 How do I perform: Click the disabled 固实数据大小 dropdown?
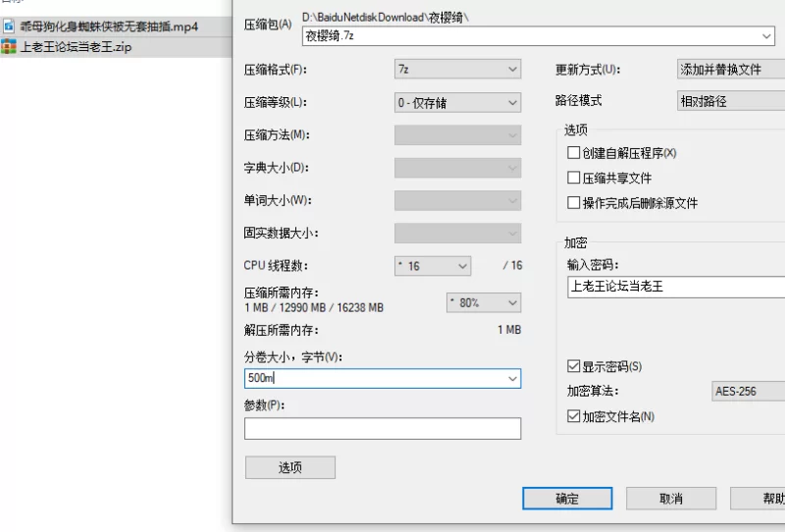coord(457,233)
